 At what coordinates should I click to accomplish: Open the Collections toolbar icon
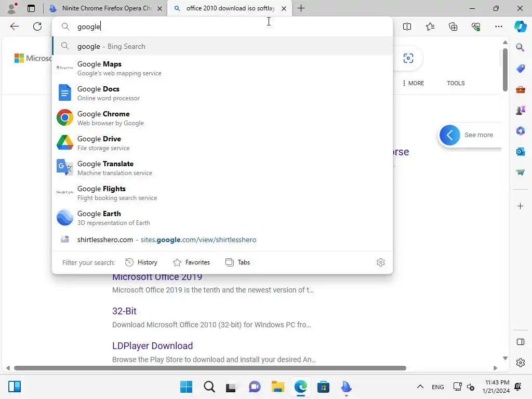(x=453, y=26)
